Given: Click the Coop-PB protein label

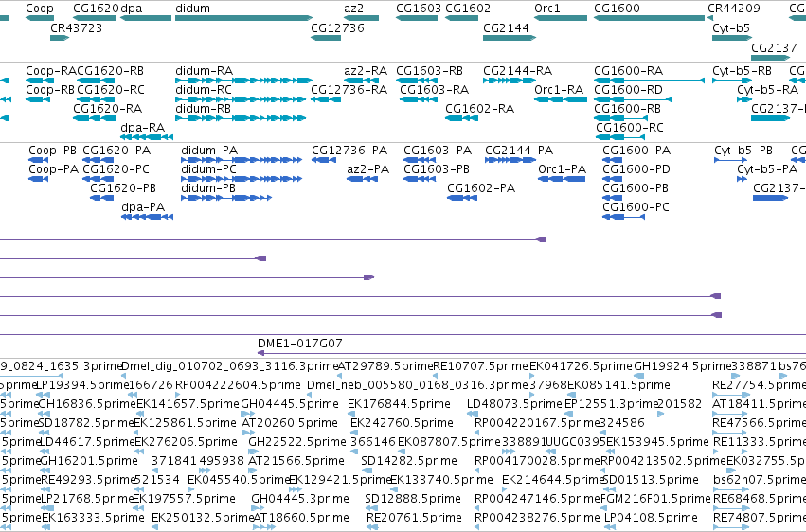Looking at the screenshot, I should pyautogui.click(x=52, y=151).
